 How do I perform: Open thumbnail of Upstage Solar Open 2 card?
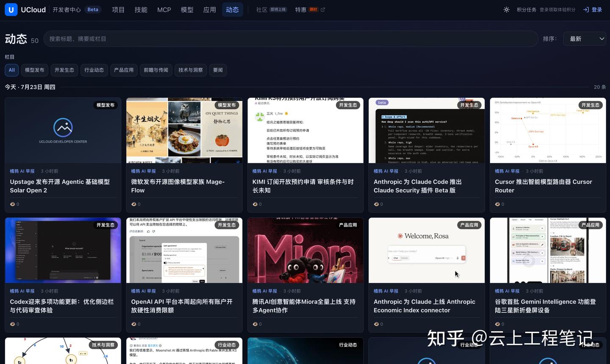(x=63, y=130)
